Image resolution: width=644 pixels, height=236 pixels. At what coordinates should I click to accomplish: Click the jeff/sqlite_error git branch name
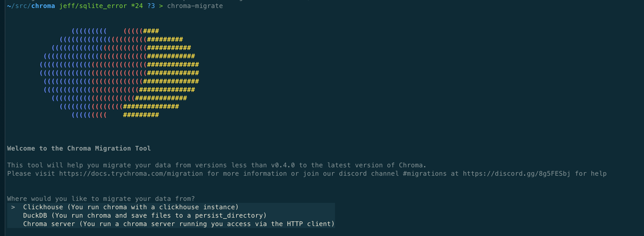pyautogui.click(x=93, y=6)
